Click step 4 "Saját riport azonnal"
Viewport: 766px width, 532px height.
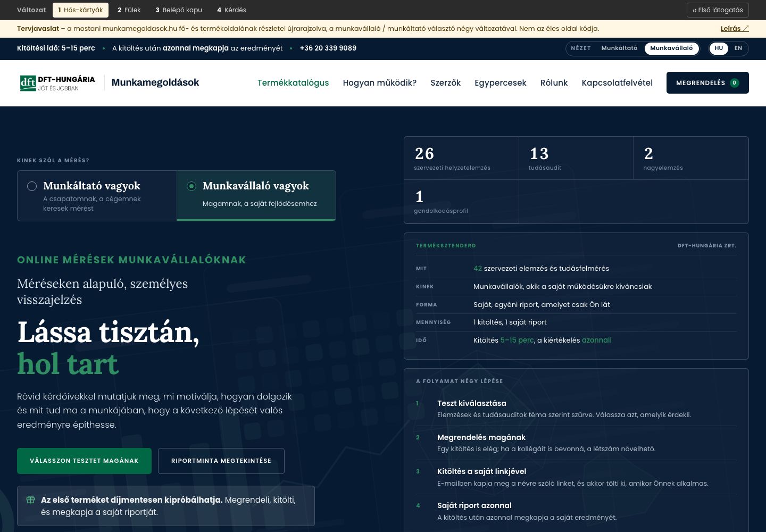576,511
